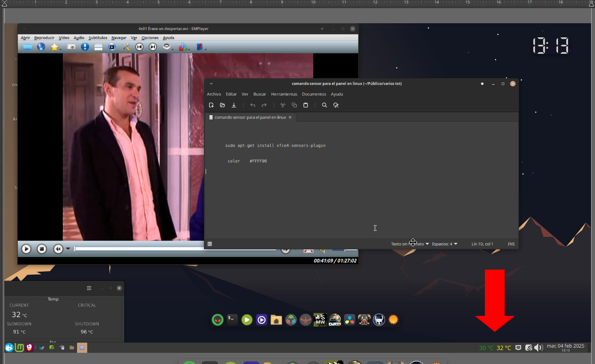The image size is (595, 364).
Task: Click the 32 °C yellow sensor reading in panel
Action: tap(503, 348)
